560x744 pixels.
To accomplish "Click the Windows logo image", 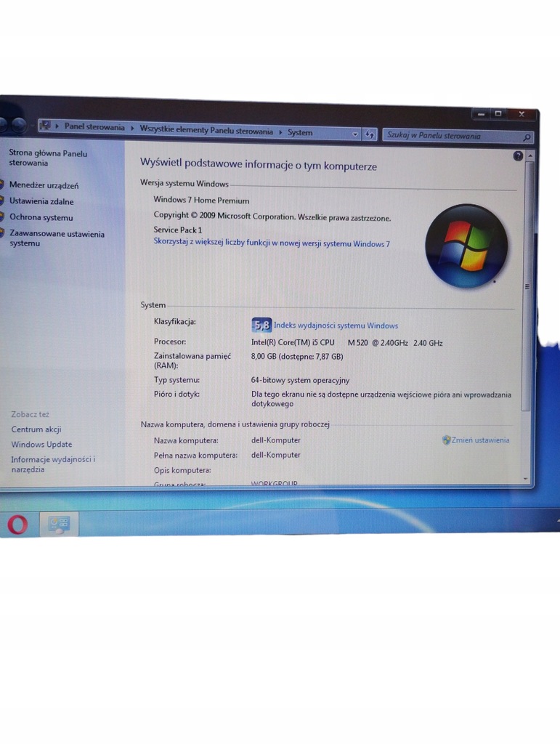I will click(466, 246).
